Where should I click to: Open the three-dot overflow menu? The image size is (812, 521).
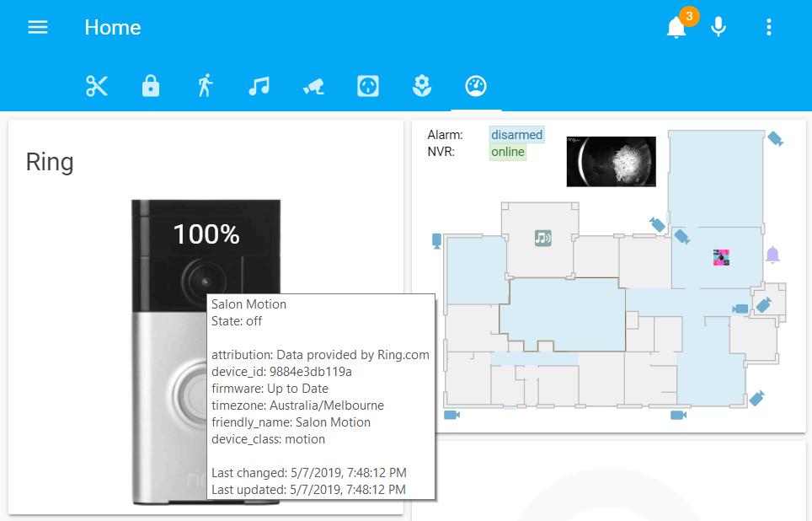(768, 26)
